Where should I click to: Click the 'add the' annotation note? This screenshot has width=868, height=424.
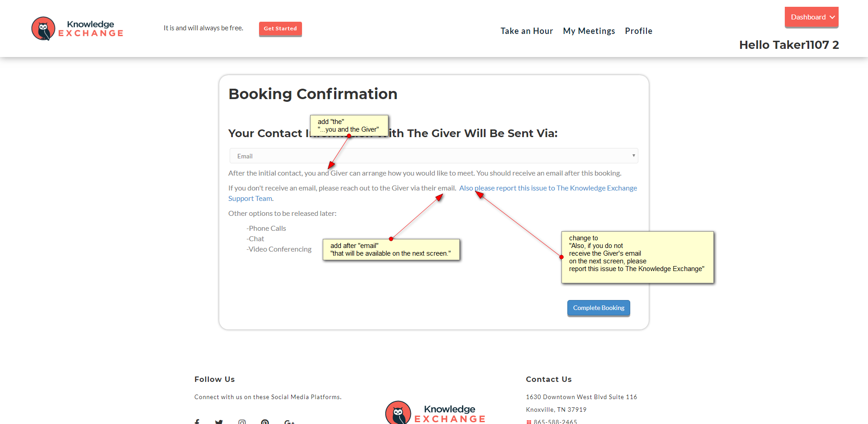[x=349, y=125]
